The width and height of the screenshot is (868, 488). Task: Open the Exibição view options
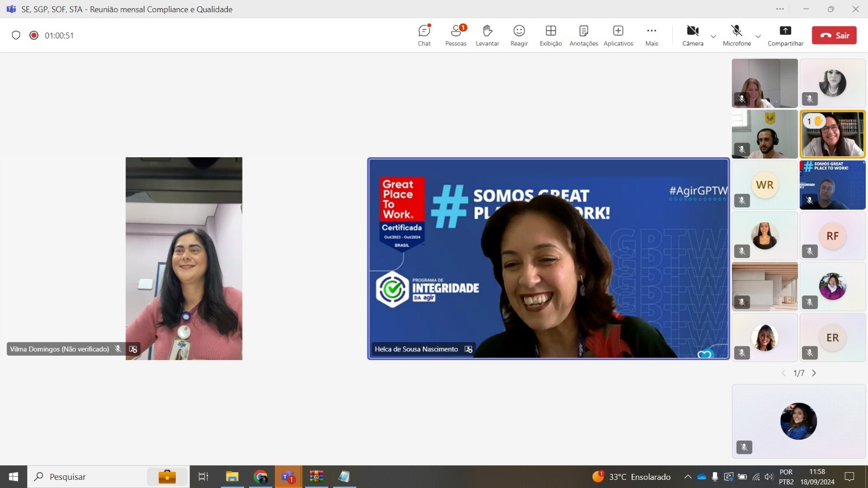[551, 35]
